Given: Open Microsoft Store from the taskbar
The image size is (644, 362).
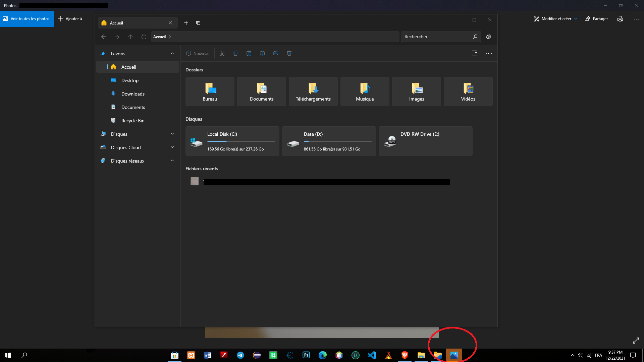Looking at the screenshot, I should (174, 355).
